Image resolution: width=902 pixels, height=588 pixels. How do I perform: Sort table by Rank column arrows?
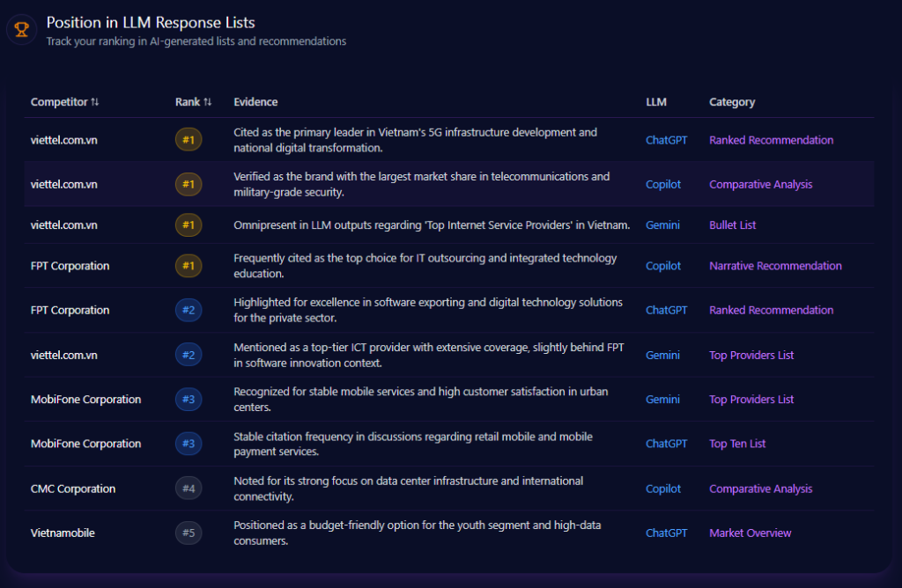[x=208, y=102]
